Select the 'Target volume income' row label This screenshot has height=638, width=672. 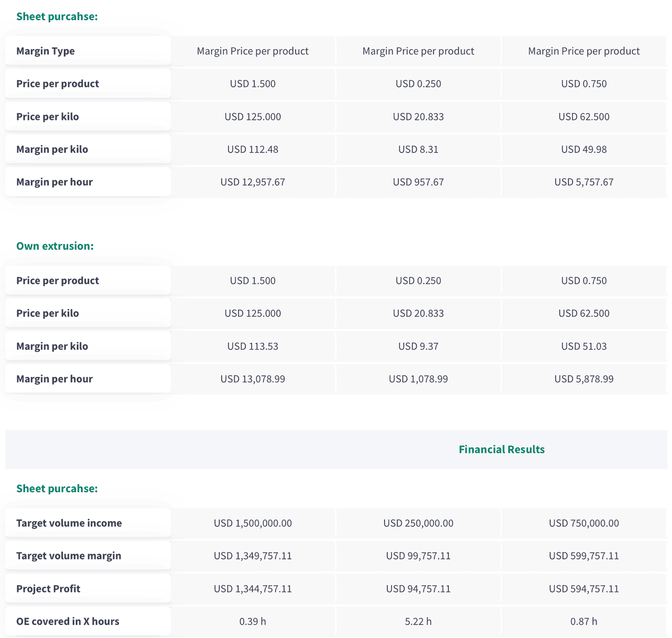click(x=69, y=523)
